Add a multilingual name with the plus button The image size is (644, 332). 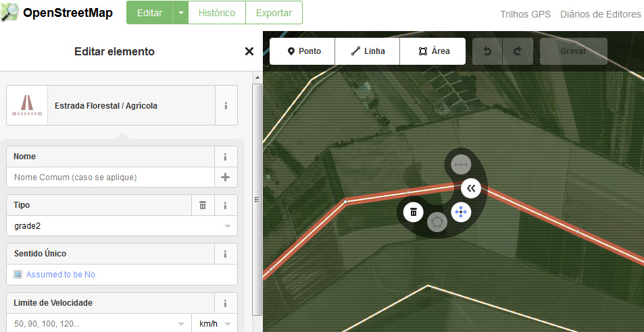tap(226, 177)
